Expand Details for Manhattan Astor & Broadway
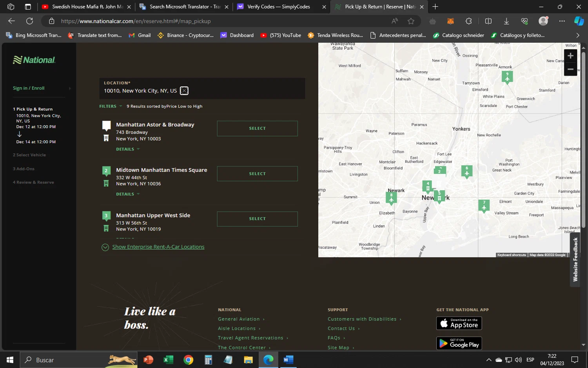The image size is (588, 368). coord(128,149)
